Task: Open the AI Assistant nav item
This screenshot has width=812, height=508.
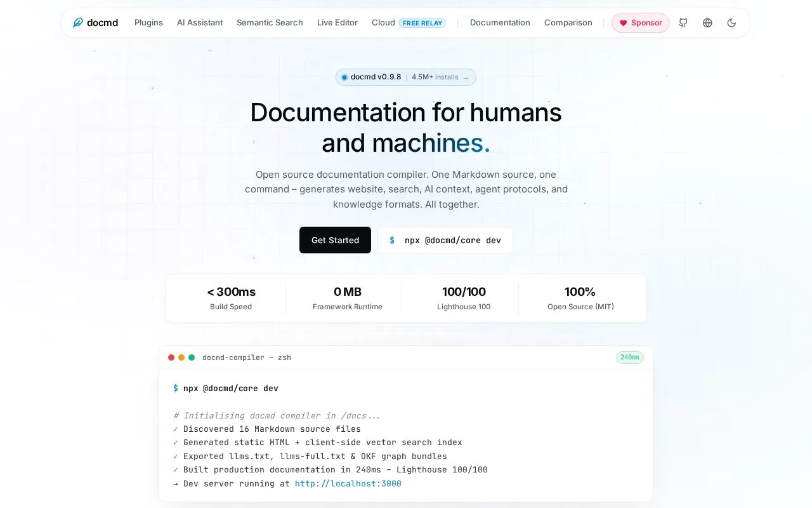Action: (x=200, y=23)
